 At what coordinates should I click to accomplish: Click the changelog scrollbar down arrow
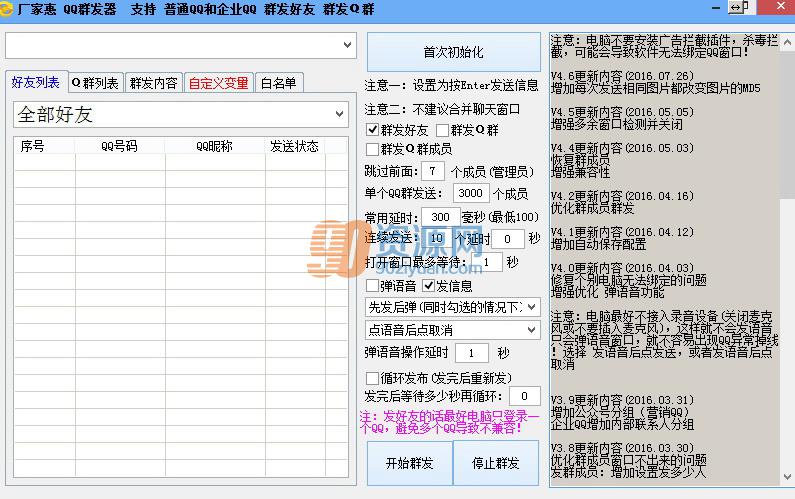coord(787,477)
